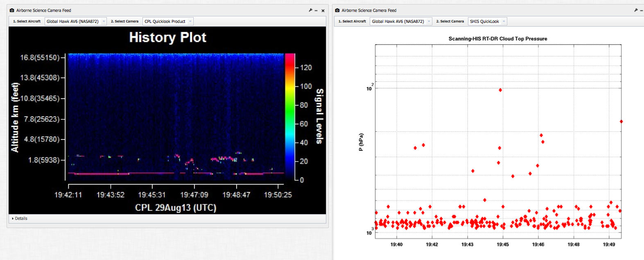
Task: Click "1. Select Aircraft" label in CPL panel
Action: tap(27, 21)
